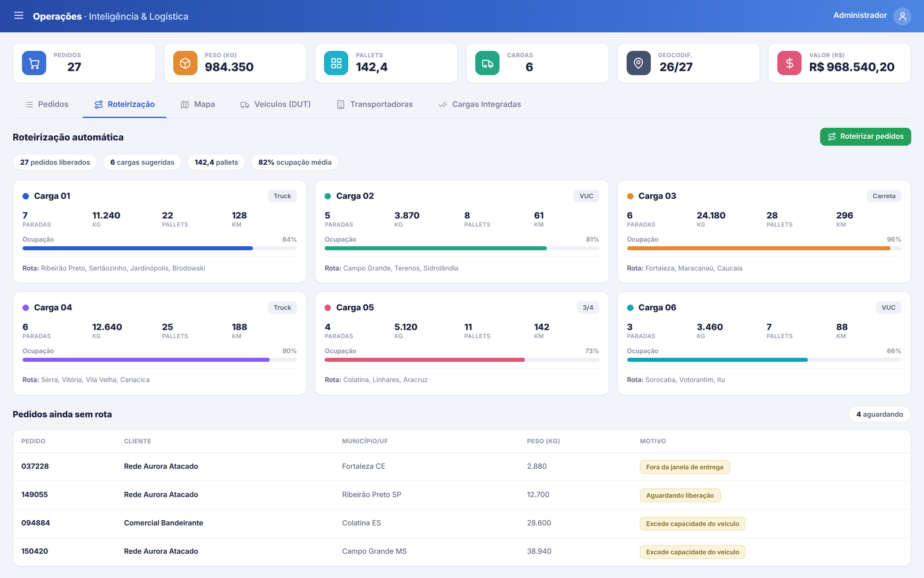924x578 pixels.
Task: Click the green Cargas truck icon
Action: coord(487,63)
